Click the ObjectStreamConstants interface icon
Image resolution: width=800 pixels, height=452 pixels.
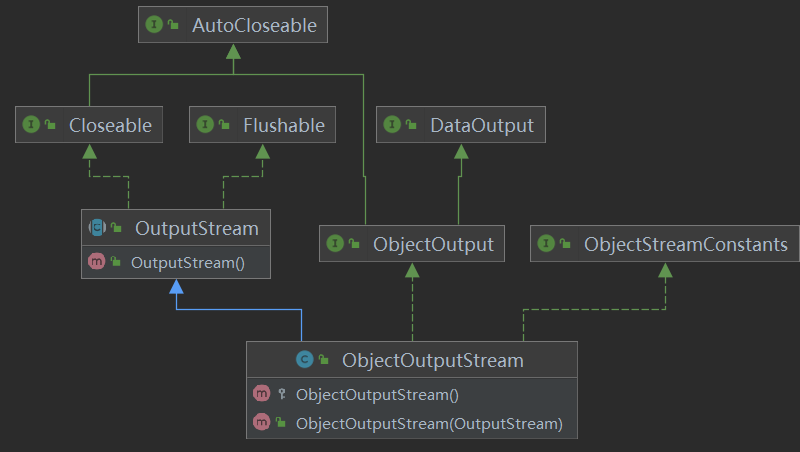point(546,244)
